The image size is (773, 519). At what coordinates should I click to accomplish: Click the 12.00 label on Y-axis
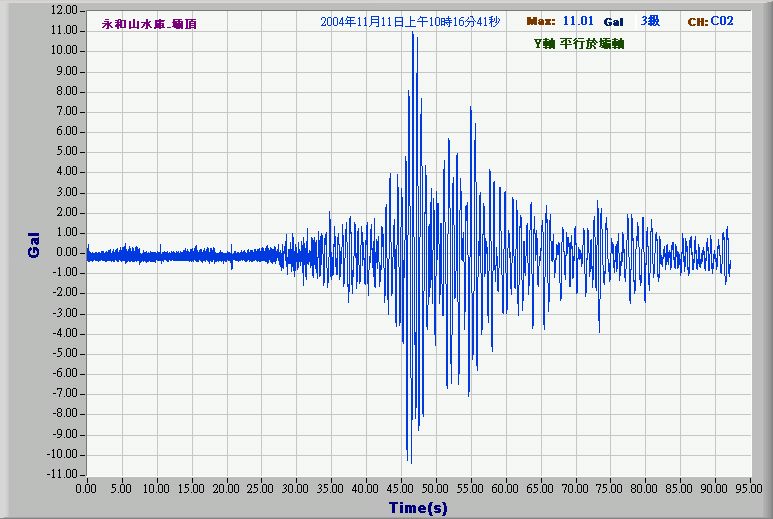click(x=64, y=10)
